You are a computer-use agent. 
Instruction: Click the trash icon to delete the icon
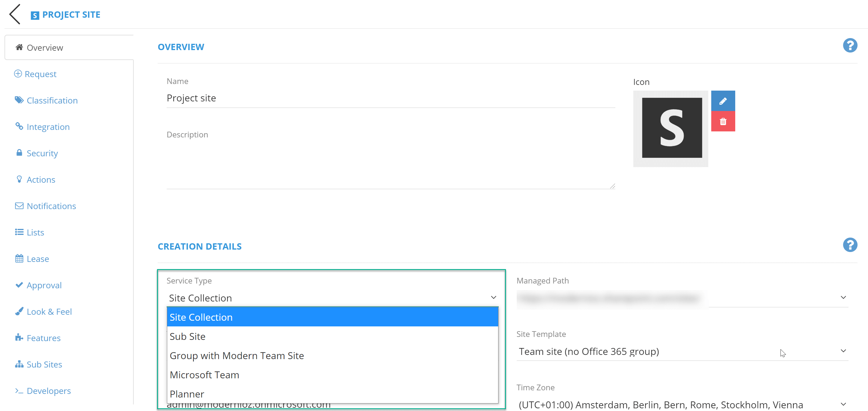pyautogui.click(x=723, y=121)
